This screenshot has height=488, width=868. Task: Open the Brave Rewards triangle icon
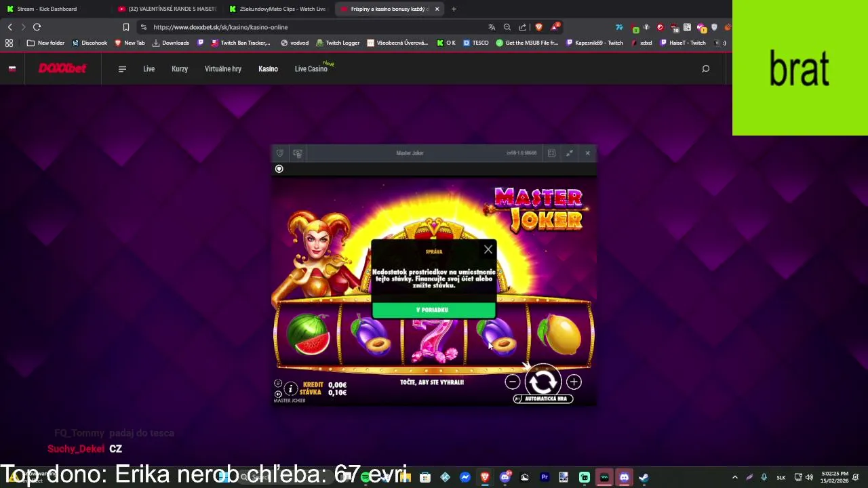coord(555,27)
